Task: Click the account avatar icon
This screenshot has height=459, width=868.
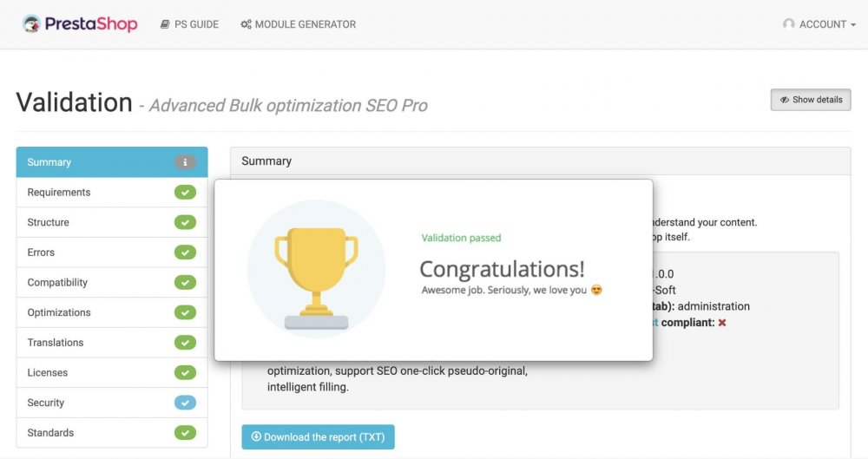Action: (788, 23)
